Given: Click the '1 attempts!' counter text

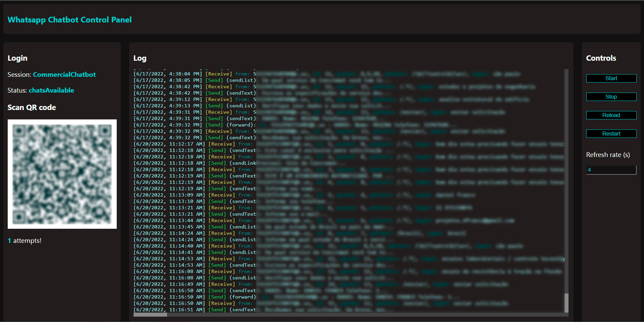Looking at the screenshot, I should pyautogui.click(x=24, y=240).
